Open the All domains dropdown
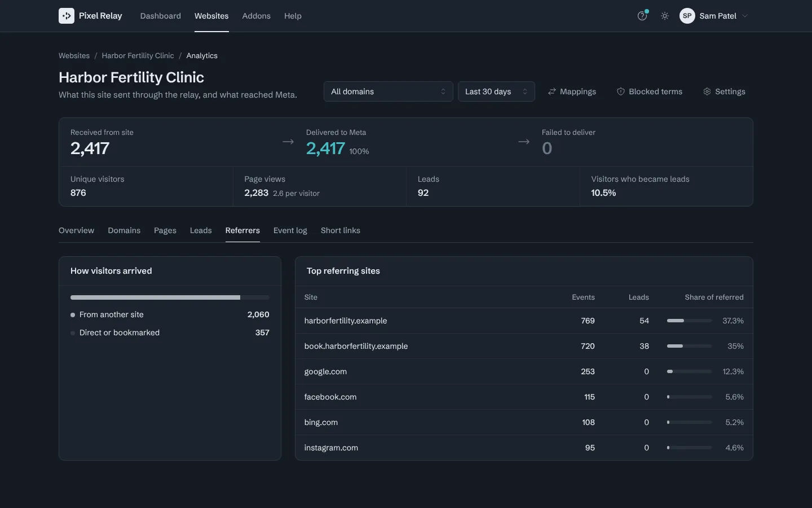The height and width of the screenshot is (508, 812). tap(388, 91)
